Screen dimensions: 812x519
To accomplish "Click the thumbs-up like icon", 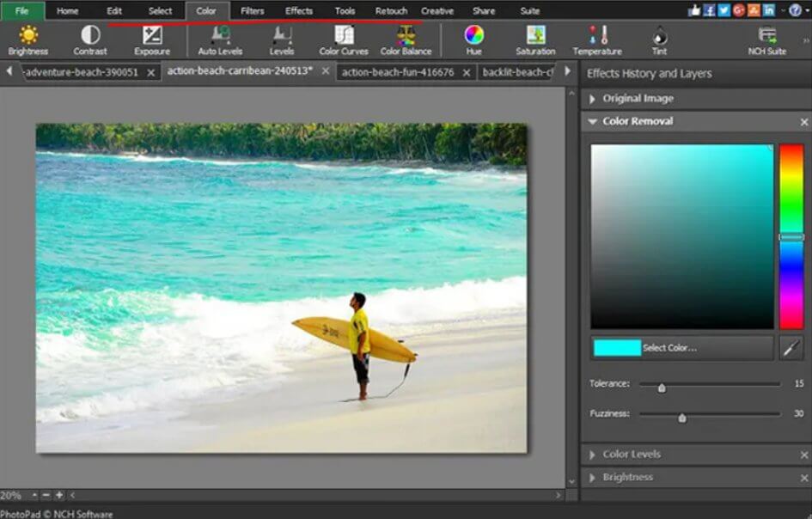I will coord(694,10).
